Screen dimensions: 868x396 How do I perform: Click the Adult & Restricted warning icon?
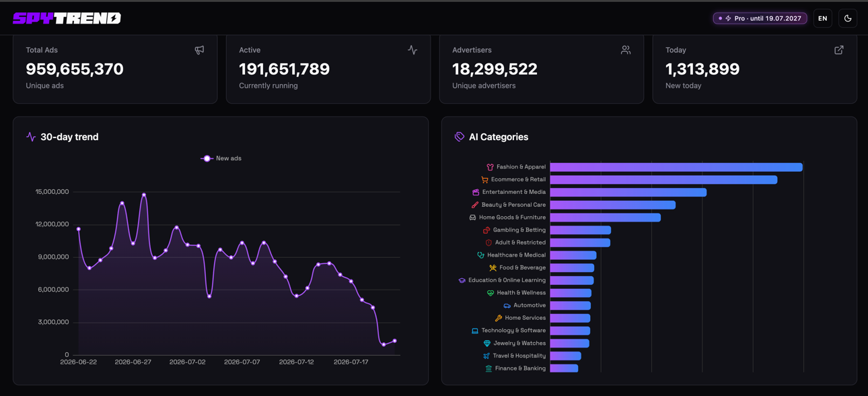tap(489, 242)
